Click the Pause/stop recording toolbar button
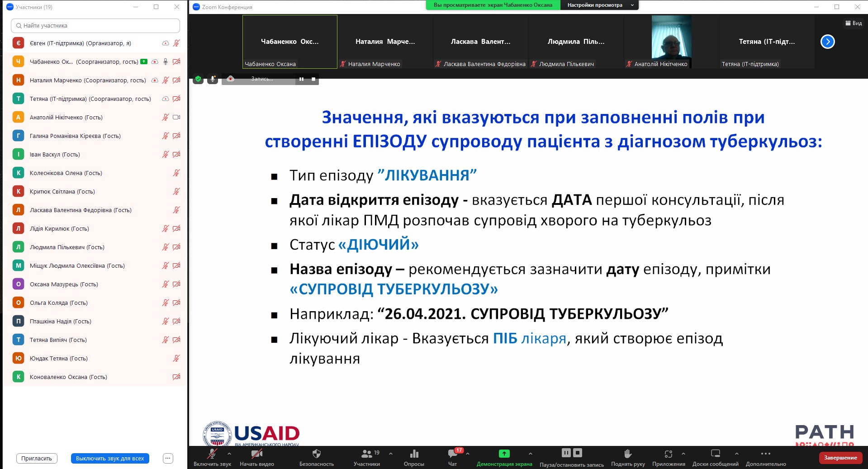The height and width of the screenshot is (469, 868). point(571,454)
